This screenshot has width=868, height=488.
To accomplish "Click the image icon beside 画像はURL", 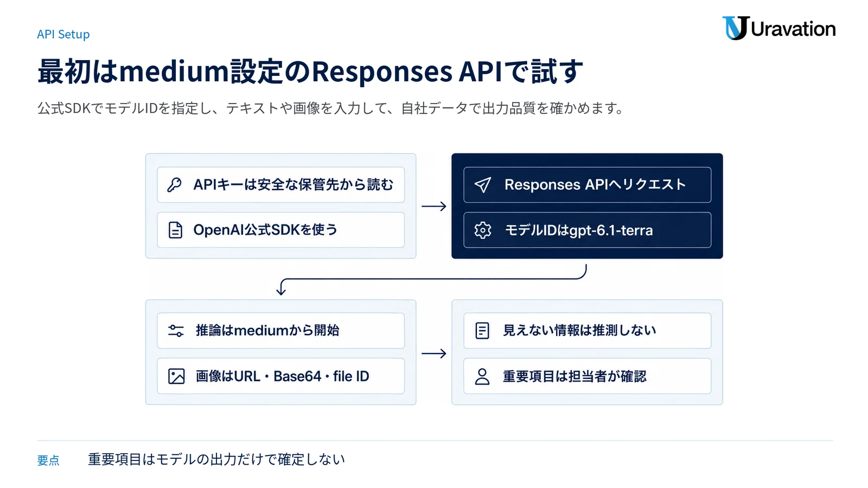I will (176, 376).
